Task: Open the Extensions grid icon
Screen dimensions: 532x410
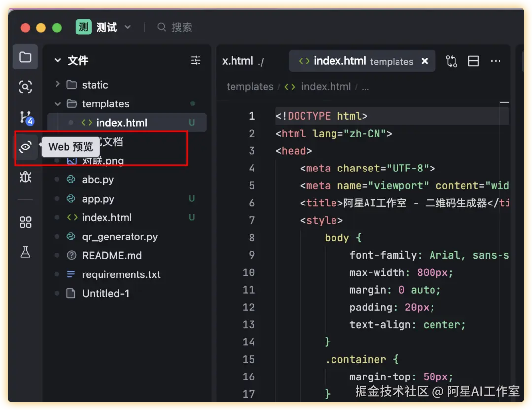Action: tap(26, 222)
